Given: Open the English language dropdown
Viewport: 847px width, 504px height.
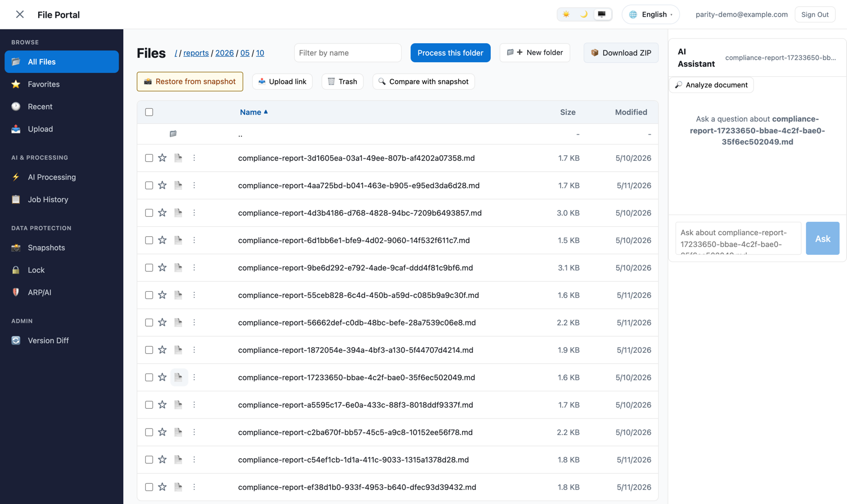Looking at the screenshot, I should tap(650, 15).
